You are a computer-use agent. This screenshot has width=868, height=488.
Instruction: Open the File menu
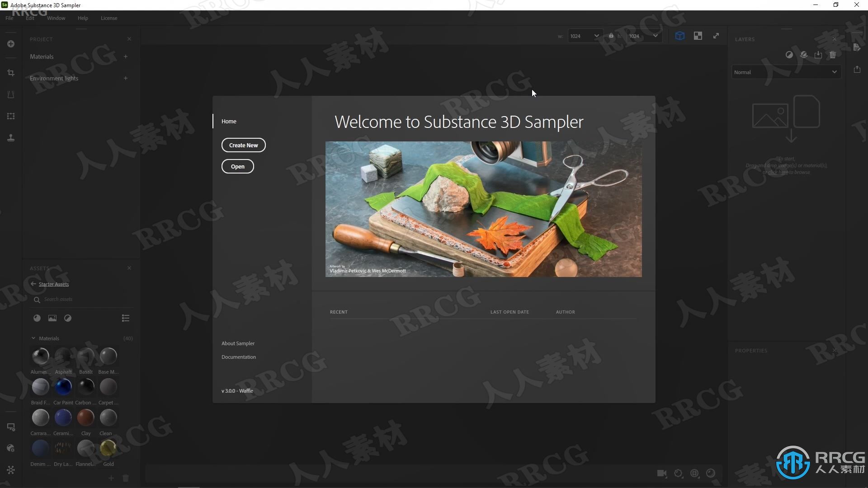[9, 18]
